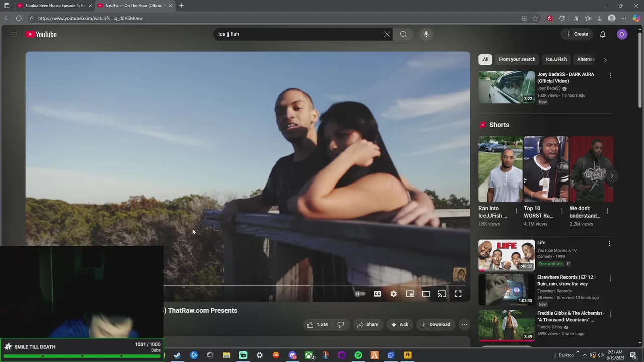This screenshot has height=362, width=644.
Task: Clear the search text with the X
Action: tap(387, 34)
